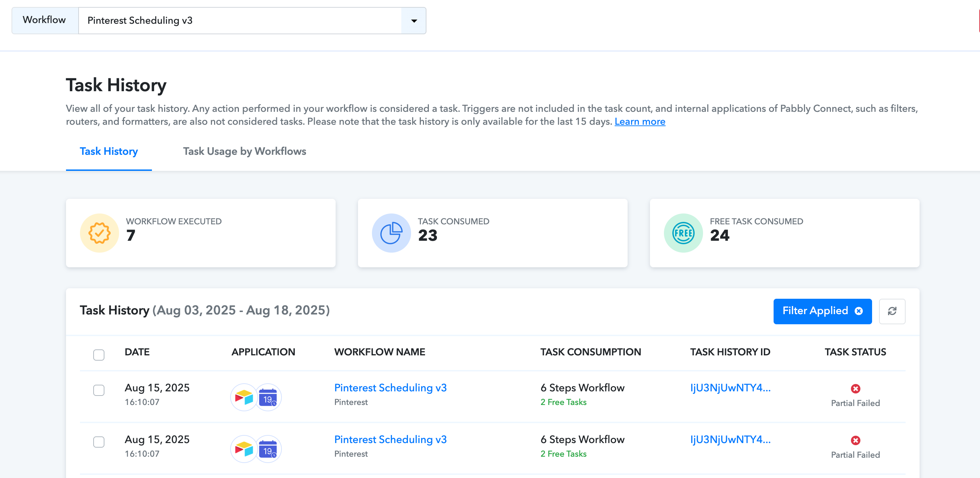
Task: Open the Learn more link
Action: 640,121
